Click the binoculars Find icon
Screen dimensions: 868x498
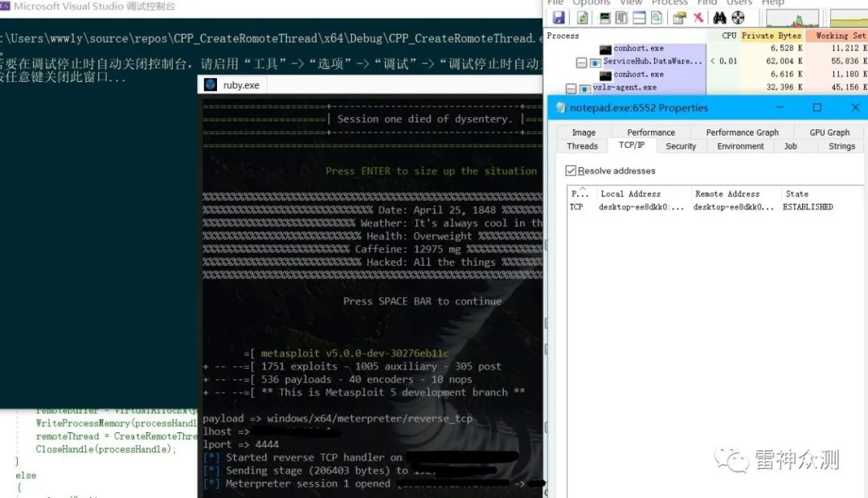(x=719, y=18)
